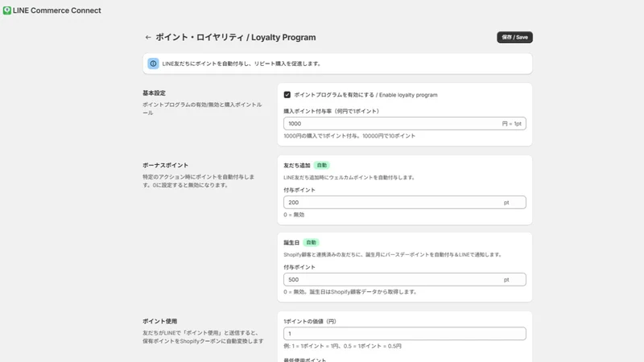644x362 pixels.
Task: Click the 自動 badge next to 友だち追加
Action: click(x=322, y=166)
